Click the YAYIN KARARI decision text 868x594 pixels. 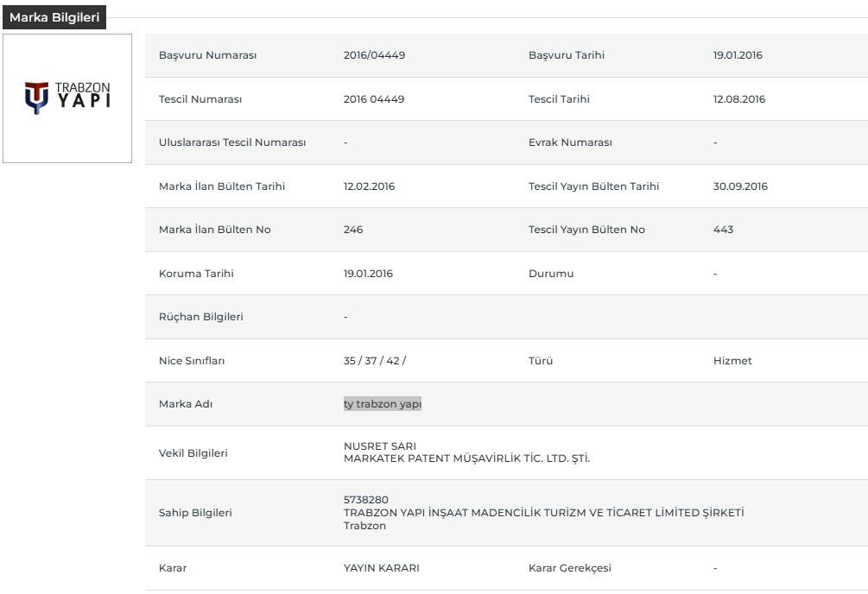click(x=382, y=568)
